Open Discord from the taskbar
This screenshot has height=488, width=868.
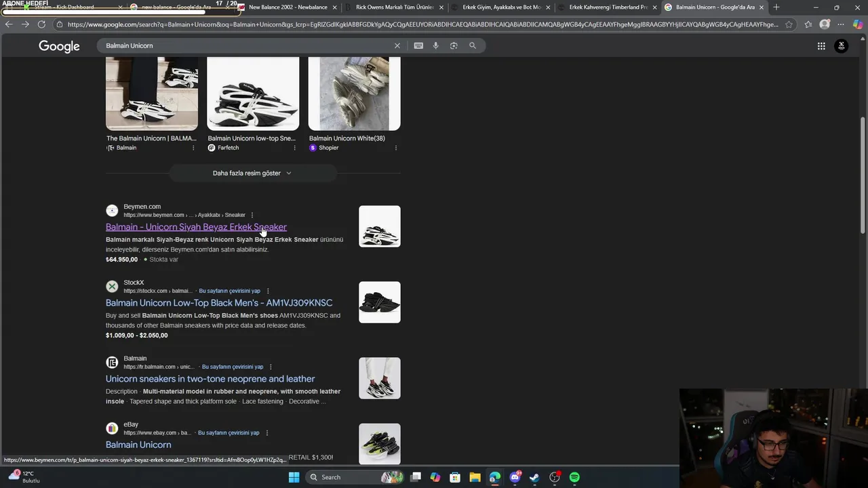515,477
